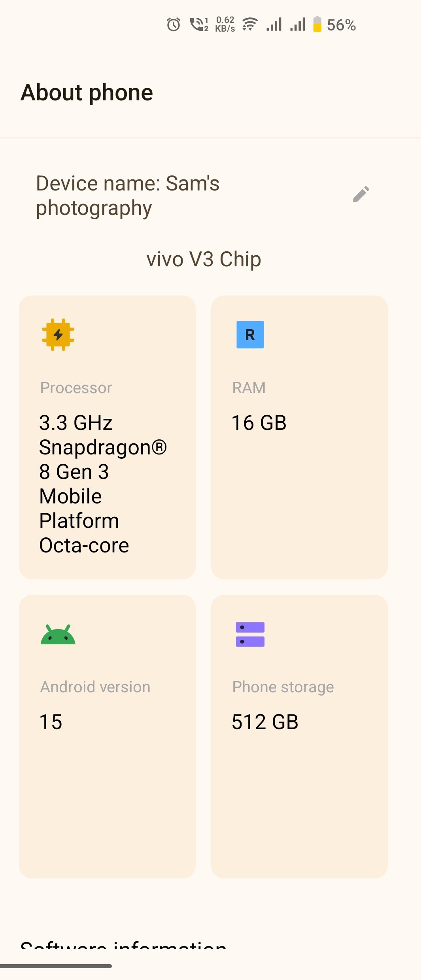Tap the Wi-Fi status bar icon

click(x=250, y=24)
